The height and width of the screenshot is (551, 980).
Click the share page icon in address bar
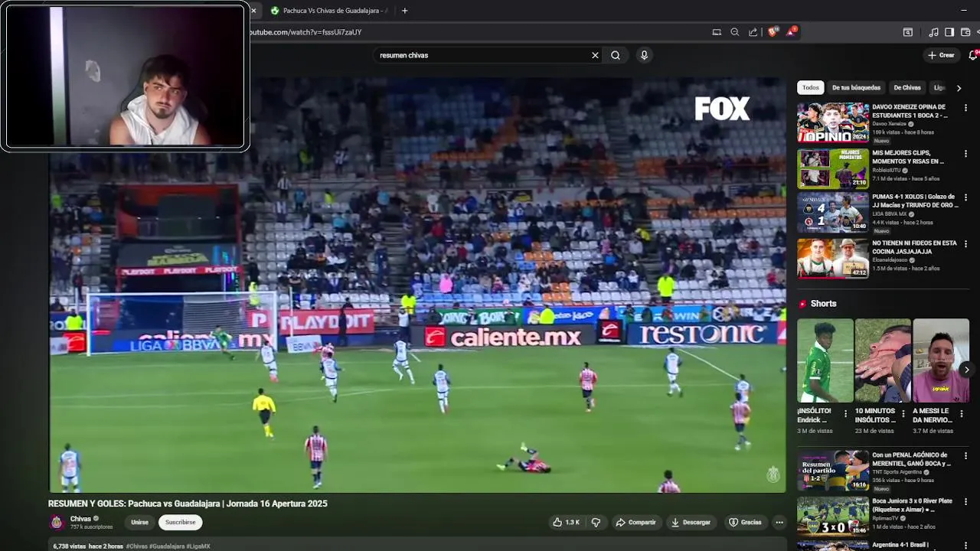coord(753,32)
